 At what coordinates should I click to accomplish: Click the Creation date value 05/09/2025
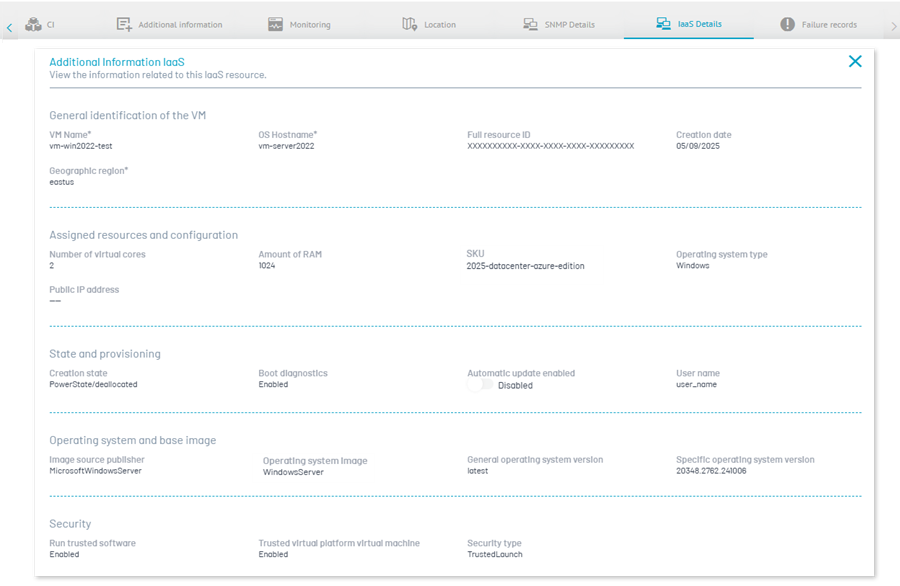[x=698, y=146]
